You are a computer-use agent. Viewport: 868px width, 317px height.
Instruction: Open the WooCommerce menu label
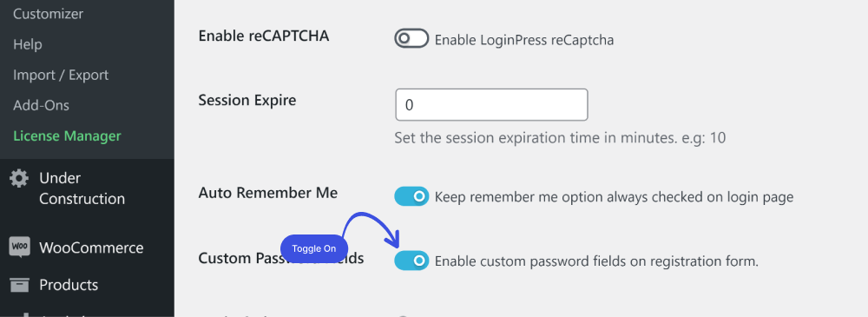pos(91,248)
